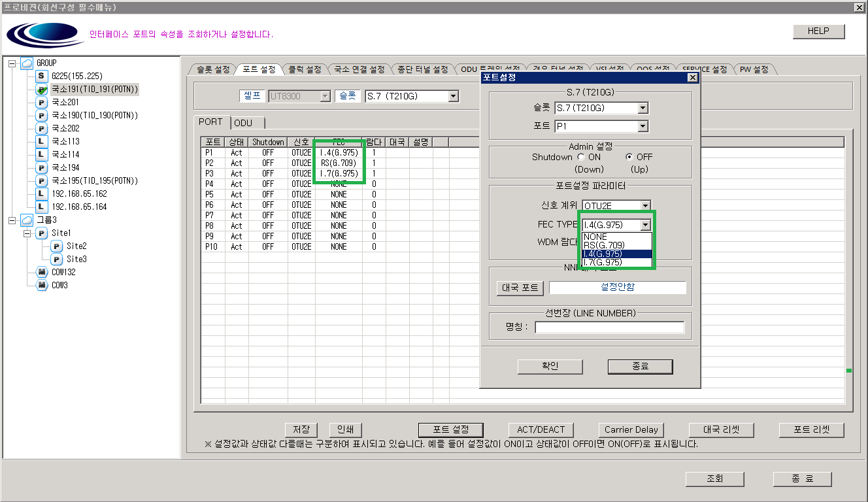Click the 저장 button

pos(301,430)
